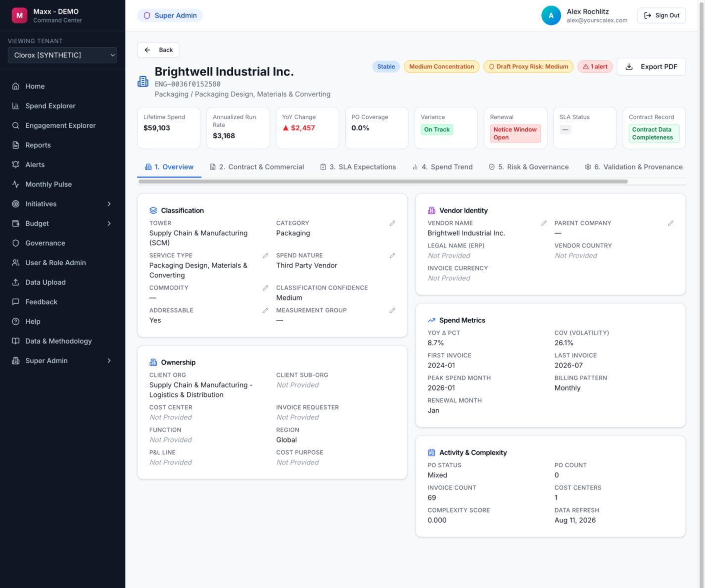
Task: Edit the Service Type pencil icon
Action: pyautogui.click(x=266, y=255)
